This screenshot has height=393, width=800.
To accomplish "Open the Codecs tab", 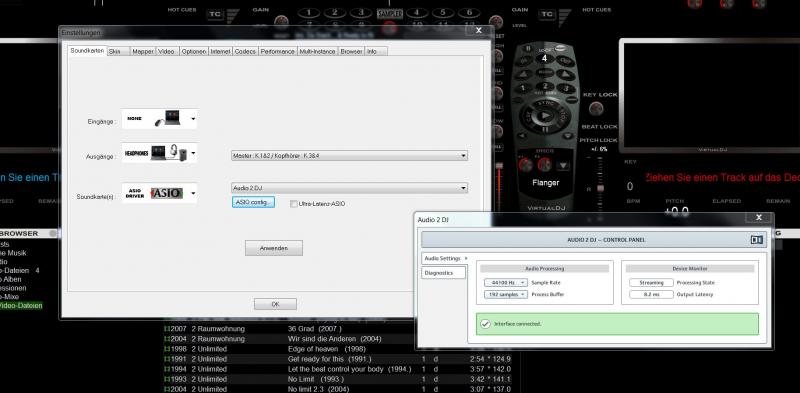I will click(x=245, y=51).
